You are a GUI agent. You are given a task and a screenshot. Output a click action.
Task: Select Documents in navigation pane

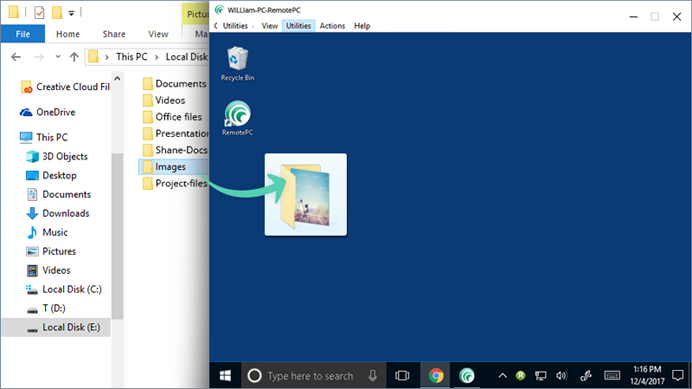[58, 194]
